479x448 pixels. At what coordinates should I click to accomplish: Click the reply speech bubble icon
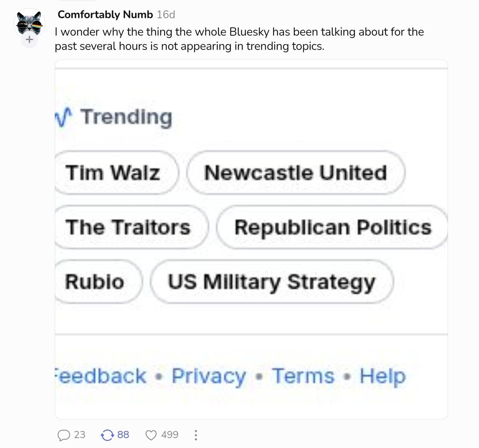[64, 435]
